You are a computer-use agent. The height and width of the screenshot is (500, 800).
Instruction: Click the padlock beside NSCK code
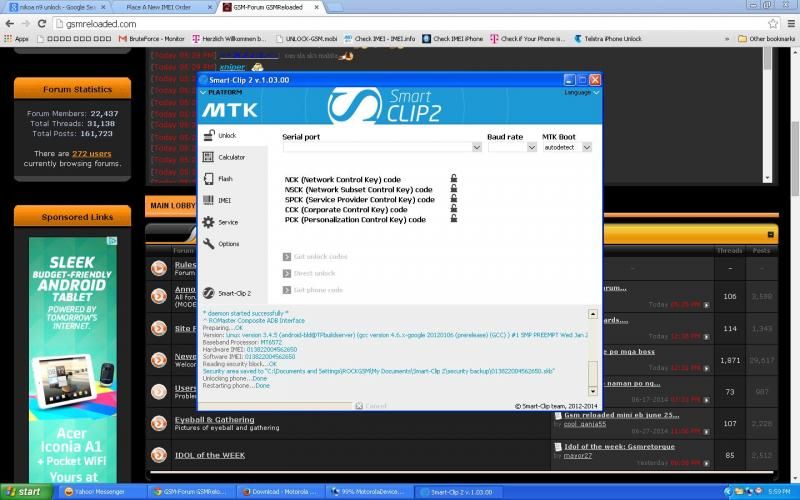(x=454, y=188)
